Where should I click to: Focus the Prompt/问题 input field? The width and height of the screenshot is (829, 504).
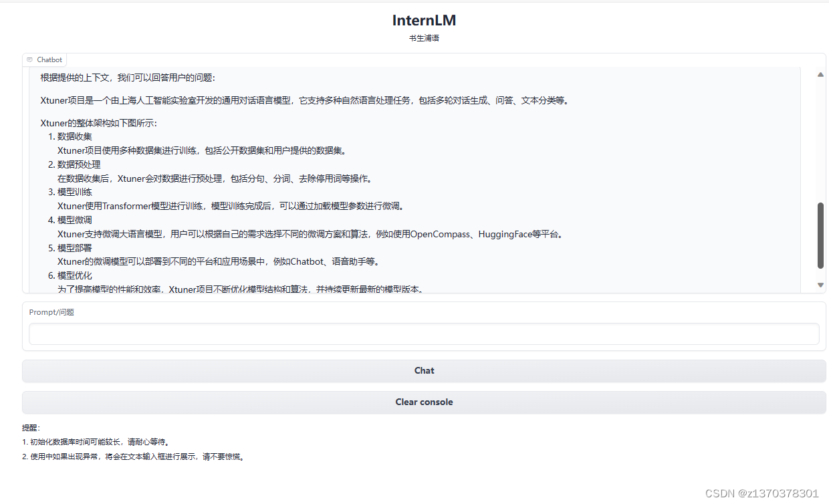click(x=424, y=334)
